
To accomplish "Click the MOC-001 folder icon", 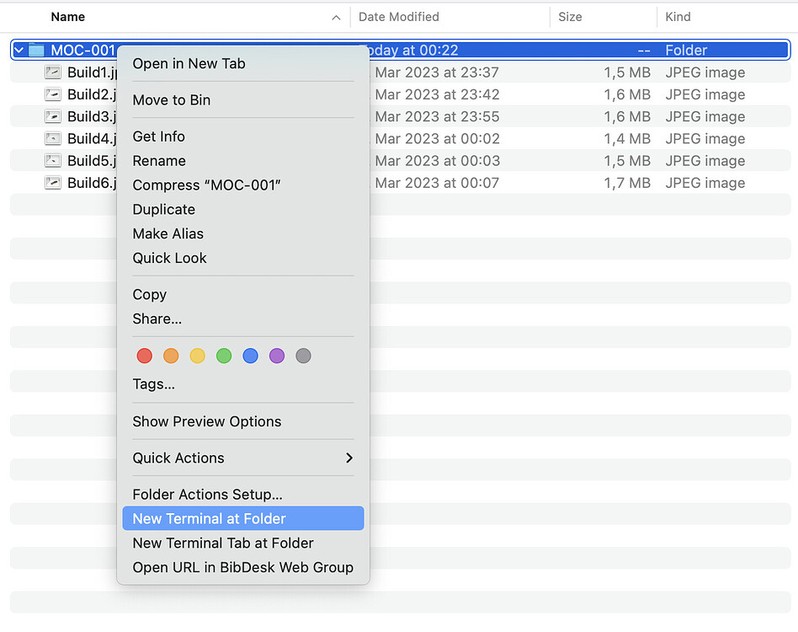I will [x=37, y=50].
